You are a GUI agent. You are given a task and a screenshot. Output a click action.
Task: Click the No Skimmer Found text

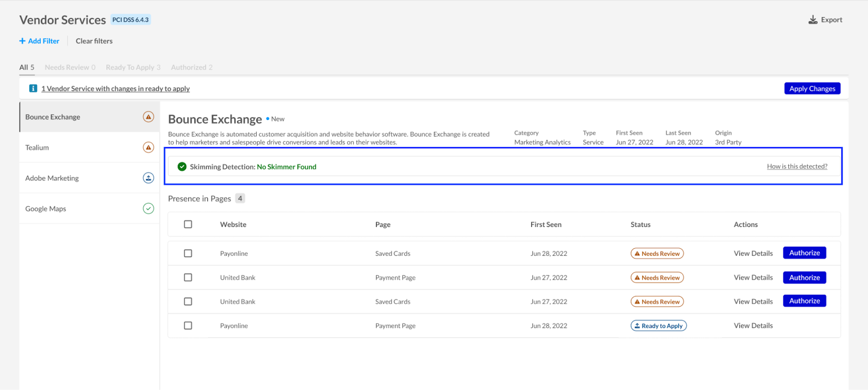point(286,167)
